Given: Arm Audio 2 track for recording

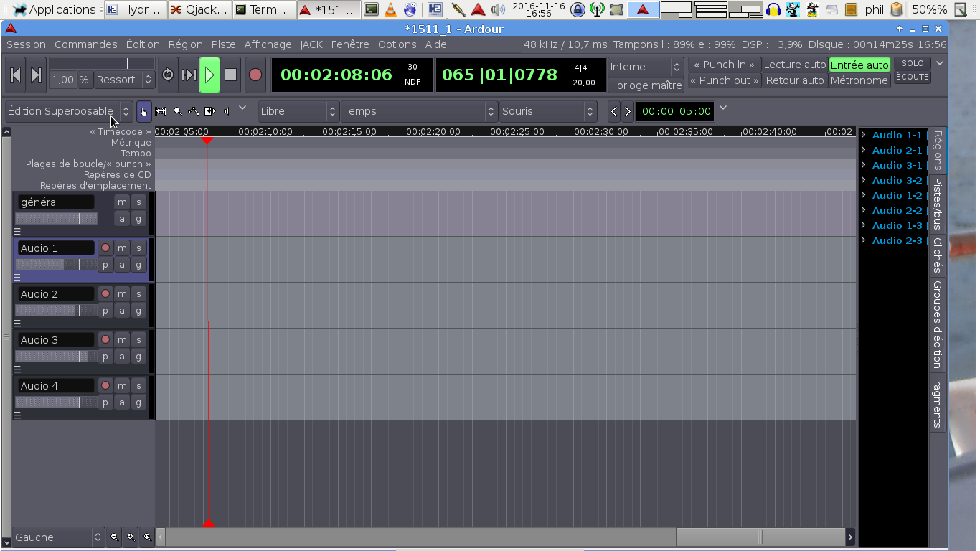Looking at the screenshot, I should coord(105,294).
